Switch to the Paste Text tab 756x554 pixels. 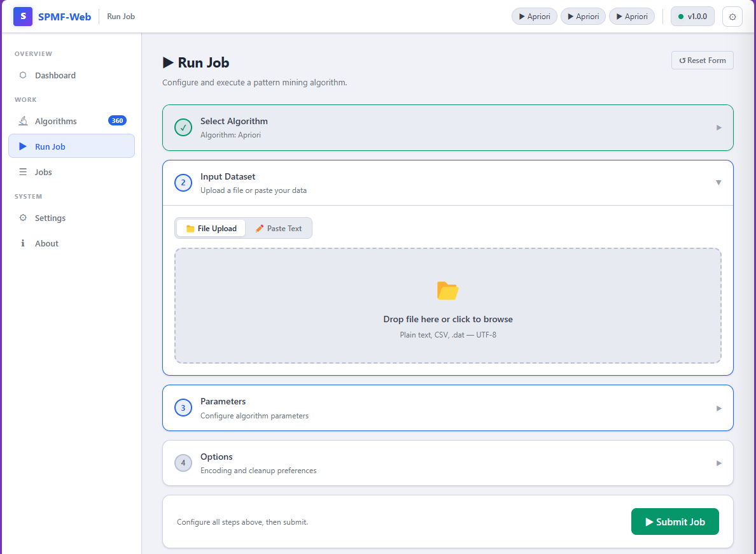pyautogui.click(x=278, y=229)
